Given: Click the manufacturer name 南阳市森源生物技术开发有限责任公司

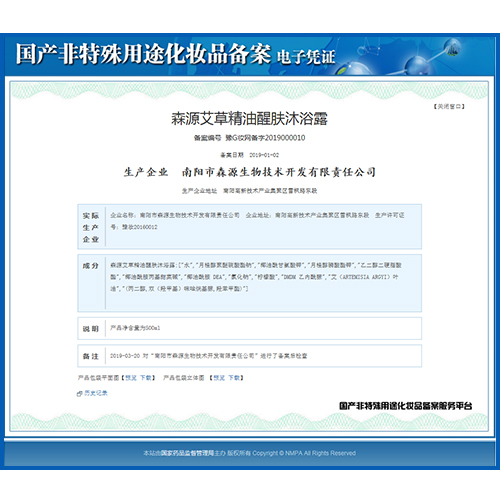Looking at the screenshot, I should click(279, 172).
